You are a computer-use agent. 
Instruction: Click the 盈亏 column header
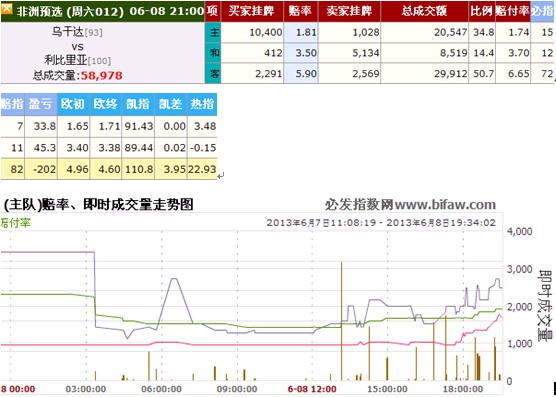[41, 104]
